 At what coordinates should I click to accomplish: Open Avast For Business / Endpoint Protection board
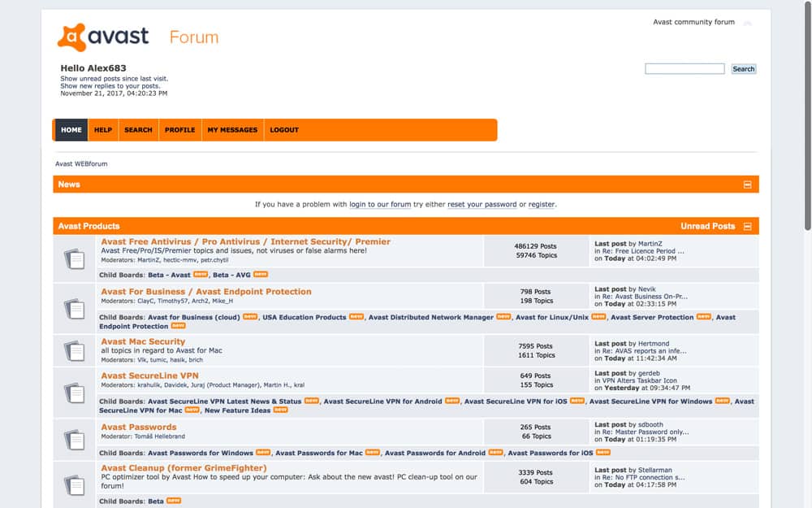(x=206, y=292)
